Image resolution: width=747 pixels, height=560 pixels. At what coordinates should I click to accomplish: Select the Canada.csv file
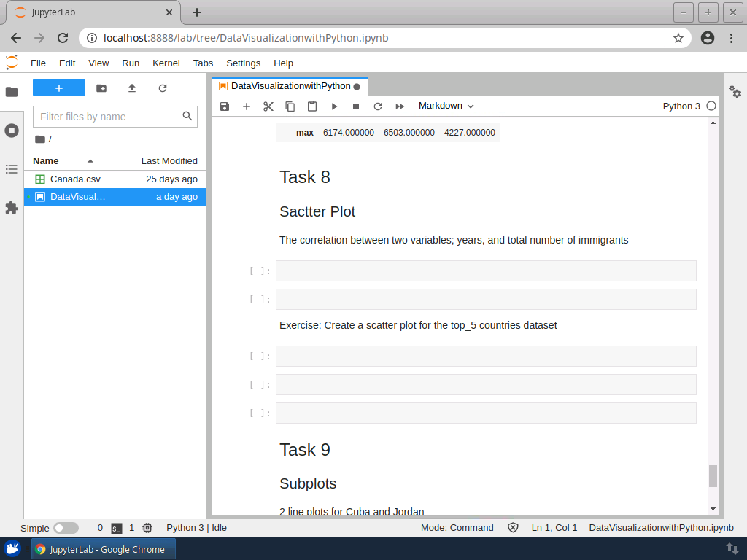click(x=115, y=179)
